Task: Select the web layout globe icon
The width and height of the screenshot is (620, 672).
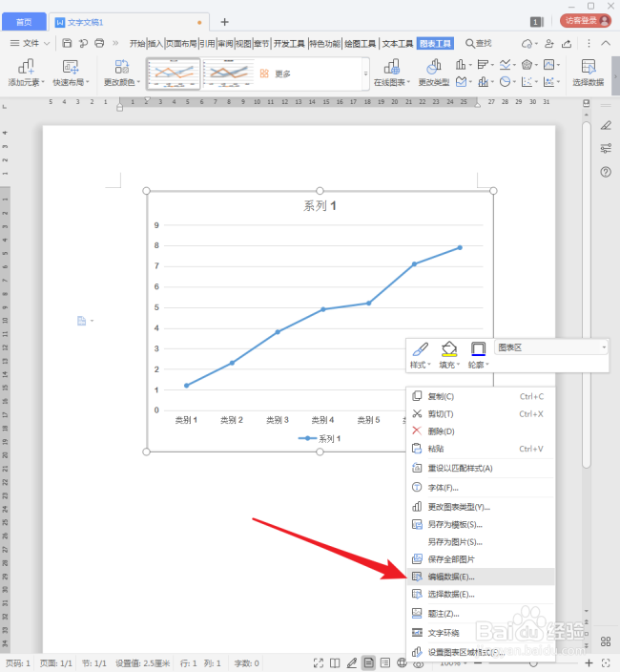Action: pyautogui.click(x=402, y=663)
